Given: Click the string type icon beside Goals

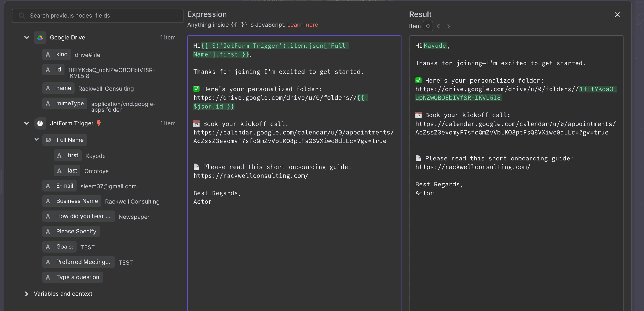Looking at the screenshot, I should (x=48, y=247).
